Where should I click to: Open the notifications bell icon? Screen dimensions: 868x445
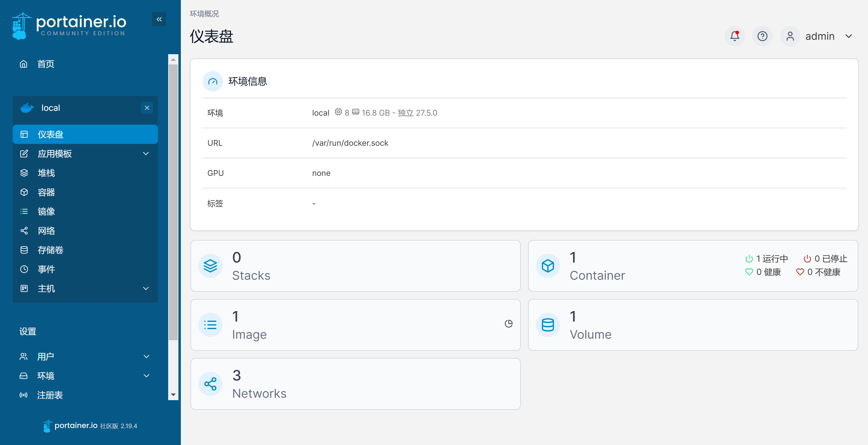tap(734, 36)
